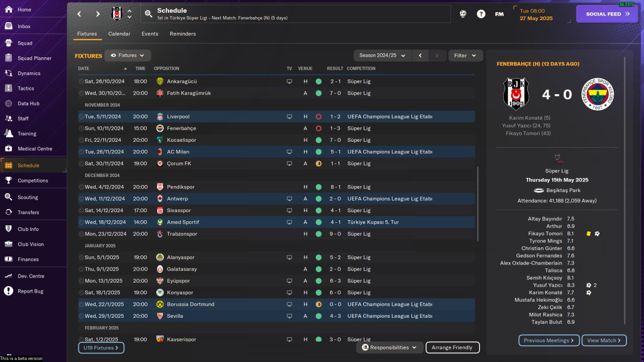Click the Club Info shield icon
Screen dimensions: 644x362
[9, 229]
